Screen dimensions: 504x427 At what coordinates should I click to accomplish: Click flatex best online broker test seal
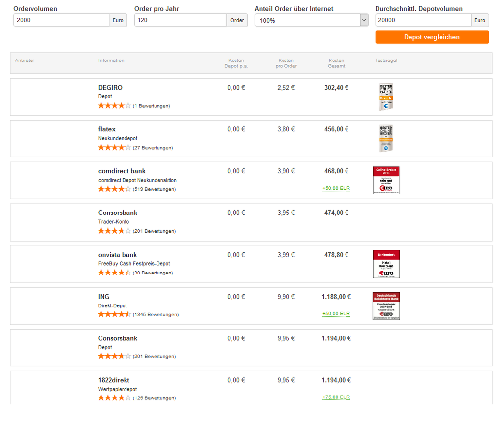point(386,139)
